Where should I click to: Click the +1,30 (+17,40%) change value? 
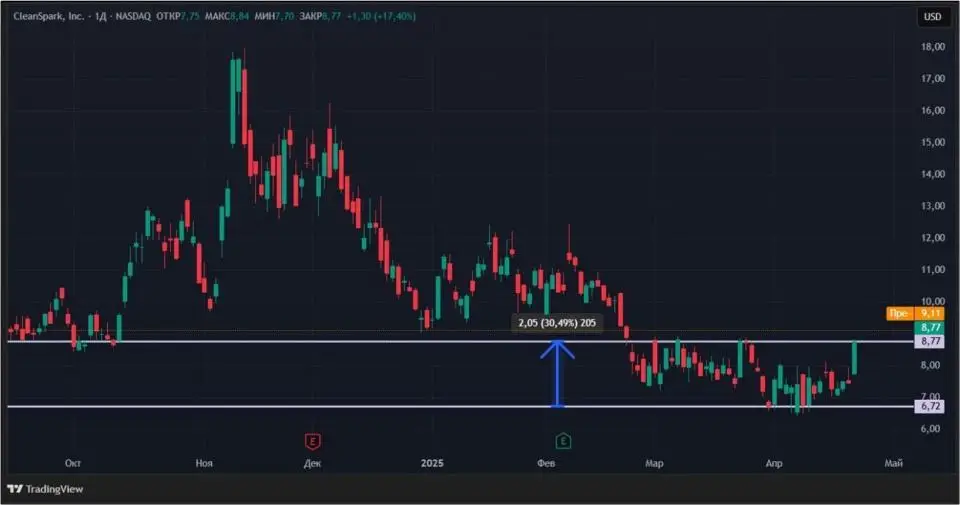pyautogui.click(x=381, y=17)
